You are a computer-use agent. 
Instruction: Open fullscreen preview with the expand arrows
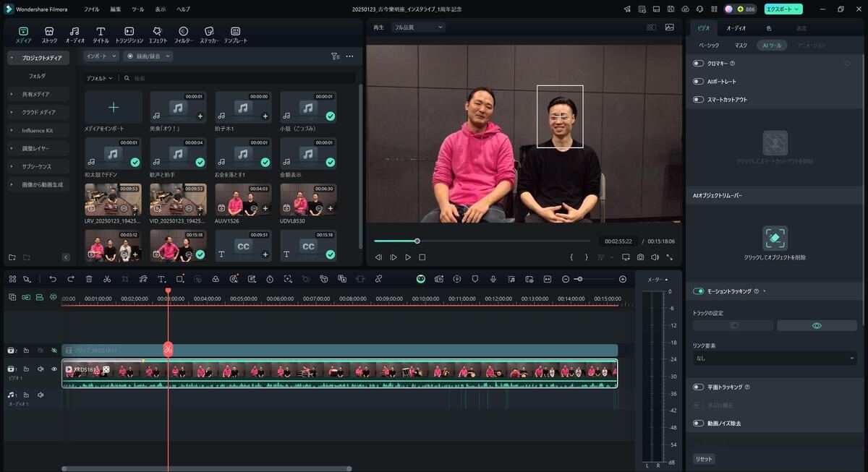(x=670, y=257)
